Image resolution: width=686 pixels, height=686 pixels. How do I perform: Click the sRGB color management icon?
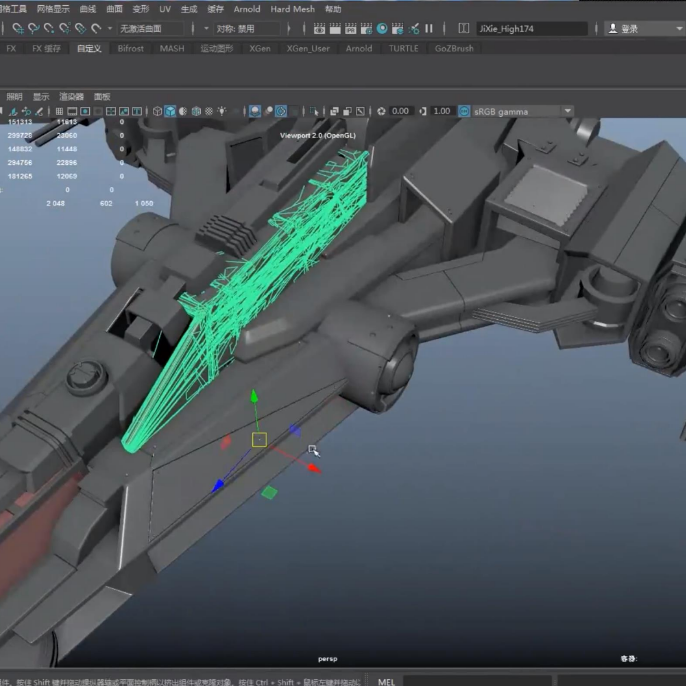(x=463, y=111)
